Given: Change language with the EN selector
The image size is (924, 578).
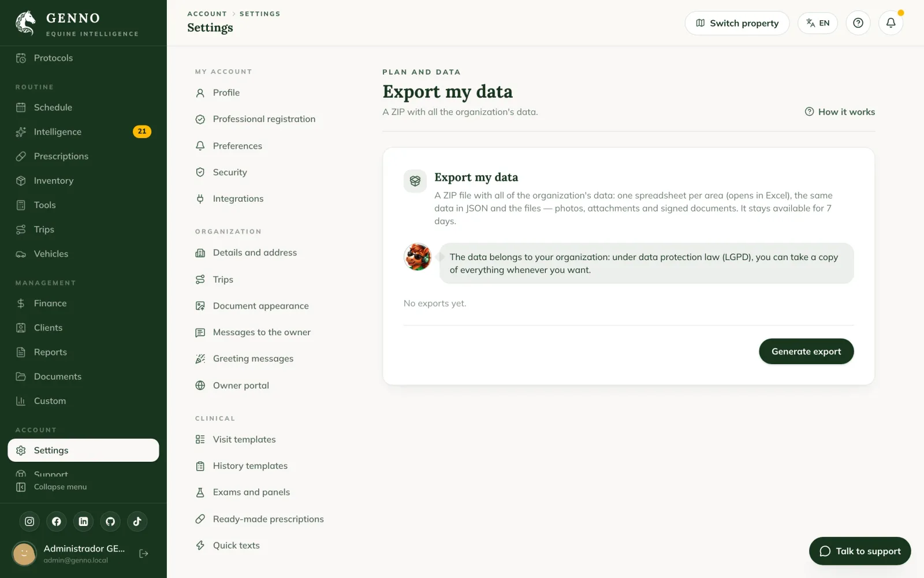Looking at the screenshot, I should (818, 23).
